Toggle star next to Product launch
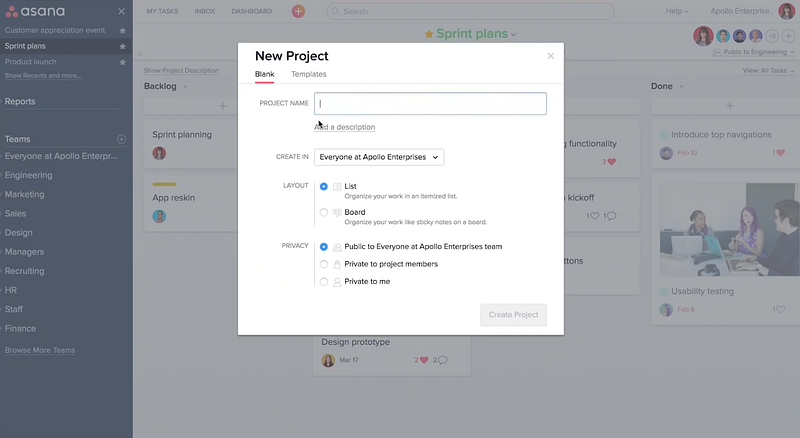Screen dimensions: 800x438 click(x=122, y=62)
